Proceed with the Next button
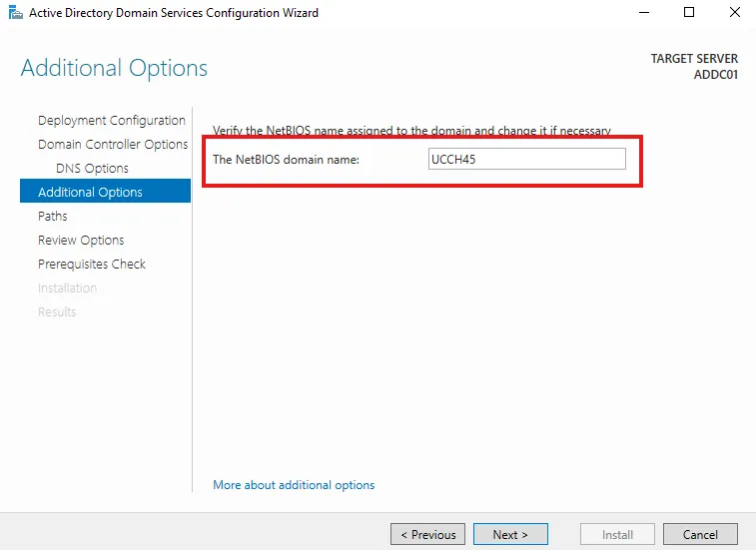 click(510, 534)
